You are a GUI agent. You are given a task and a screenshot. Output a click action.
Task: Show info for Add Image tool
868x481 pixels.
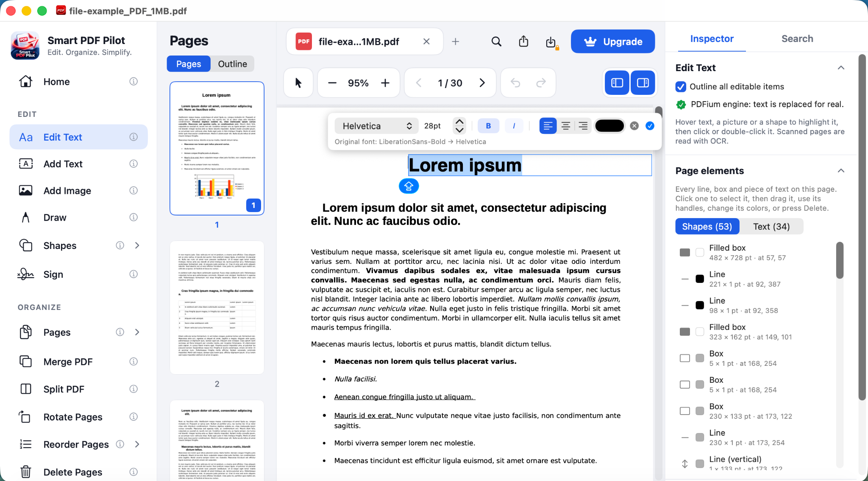(134, 191)
